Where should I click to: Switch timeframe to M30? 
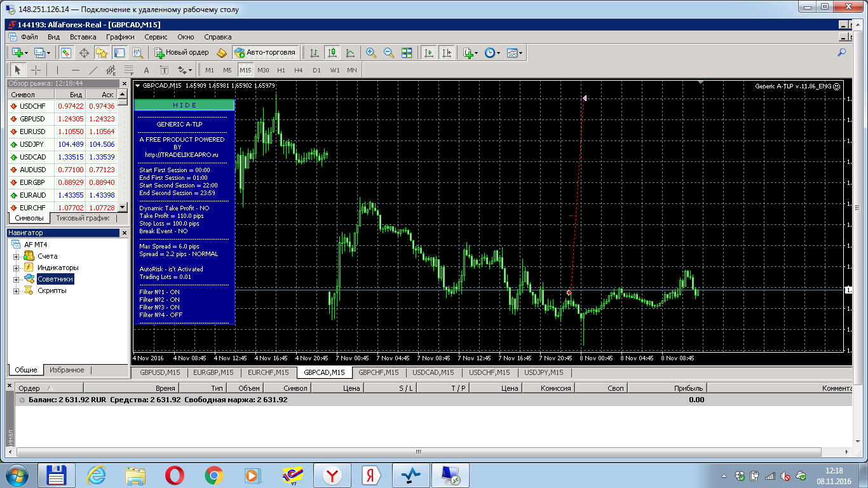click(263, 70)
